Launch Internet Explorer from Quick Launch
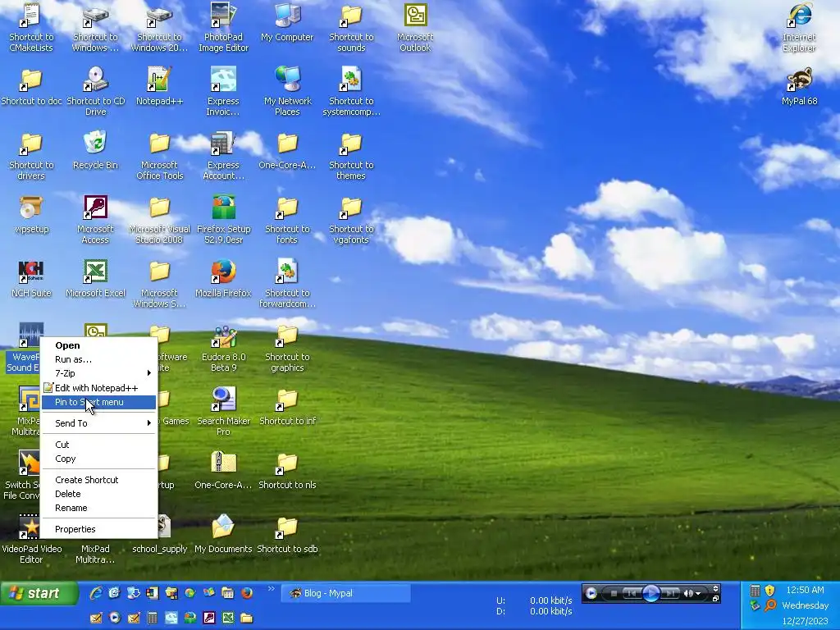 click(96, 592)
